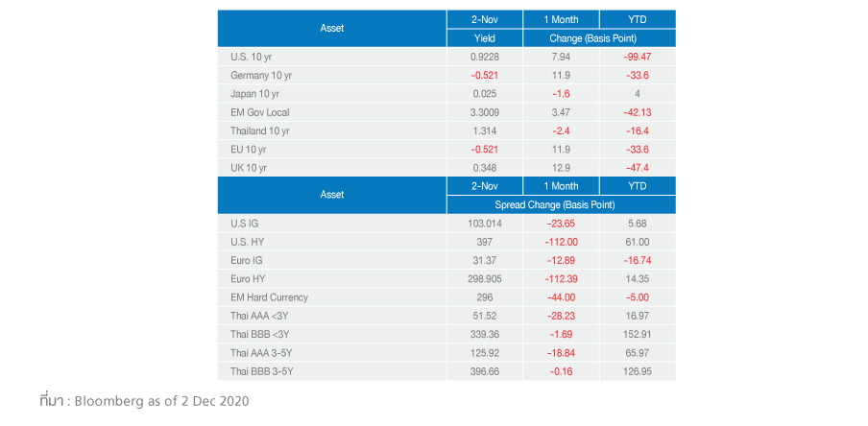Select the Euro IG row label
Screen dimensions: 868x426
[248, 260]
